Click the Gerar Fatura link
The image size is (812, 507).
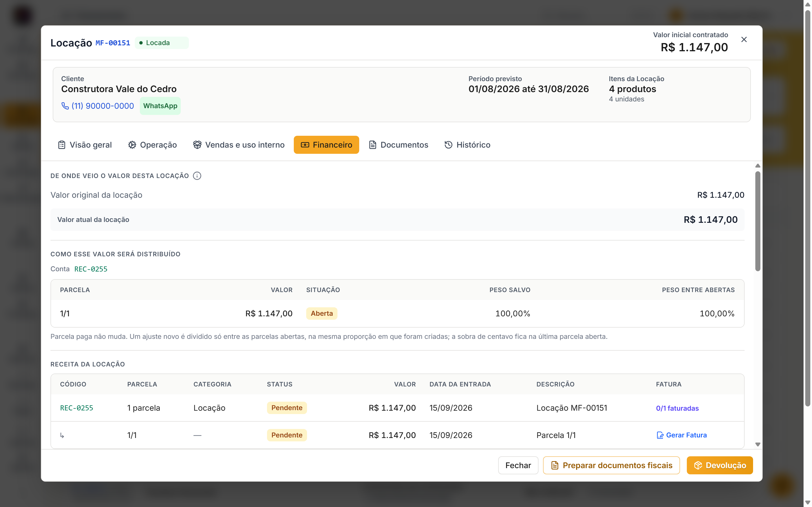pos(681,435)
